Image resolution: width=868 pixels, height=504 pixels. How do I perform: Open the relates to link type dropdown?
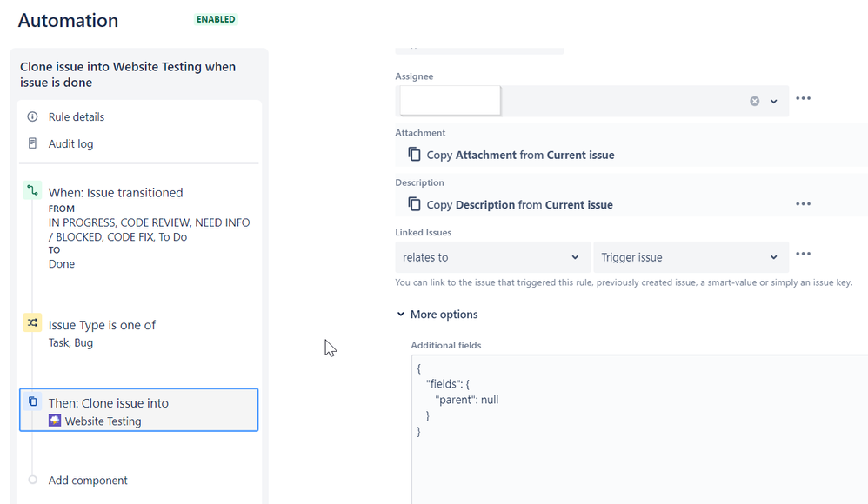pos(492,257)
